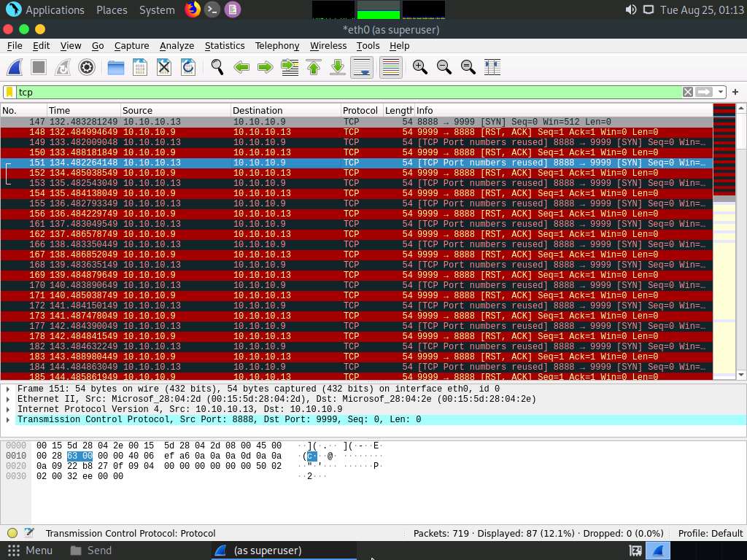Open display filter history dropdown
This screenshot has height=560, width=747.
[x=720, y=92]
